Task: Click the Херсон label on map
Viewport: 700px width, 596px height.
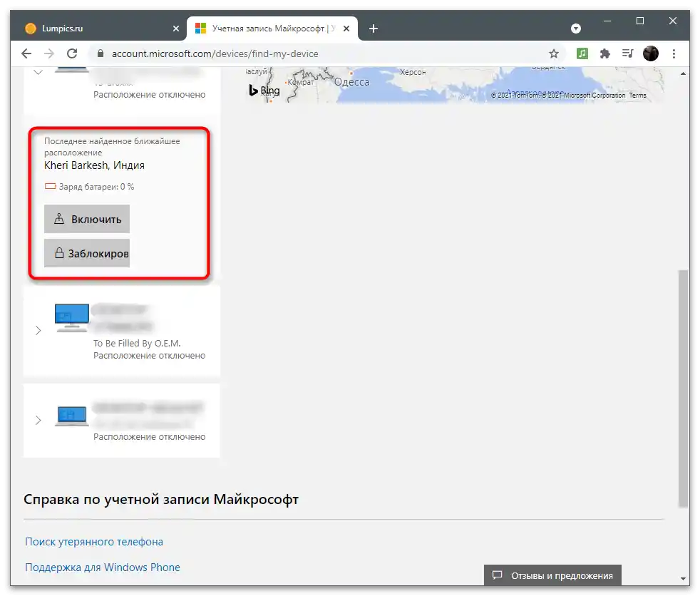Action: click(x=413, y=72)
